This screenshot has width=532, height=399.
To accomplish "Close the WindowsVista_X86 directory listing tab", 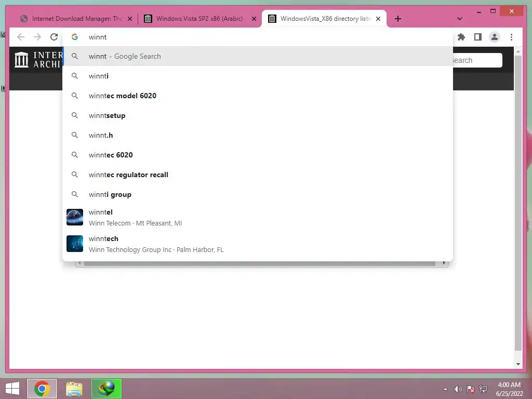I will pyautogui.click(x=378, y=19).
